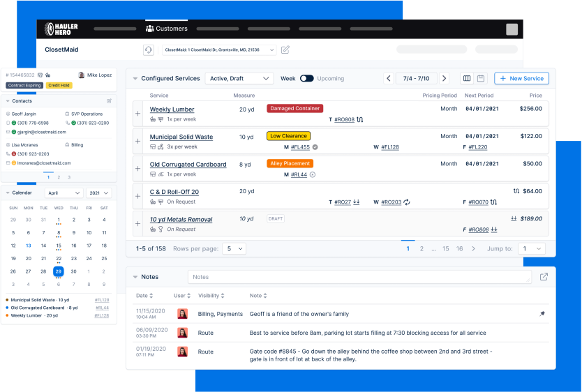This screenshot has width=582, height=392.
Task: Click the circled x icon beside #RL44
Action: pyautogui.click(x=313, y=174)
